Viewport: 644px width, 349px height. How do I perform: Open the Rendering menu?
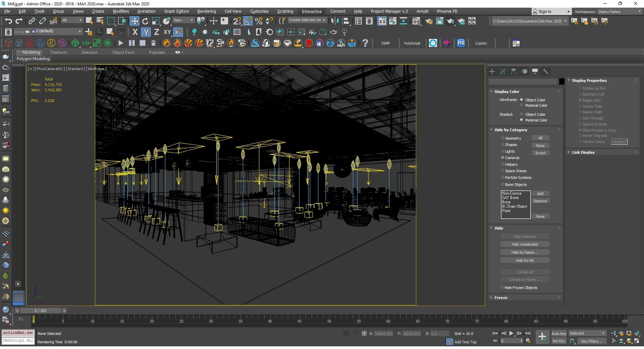tap(206, 11)
